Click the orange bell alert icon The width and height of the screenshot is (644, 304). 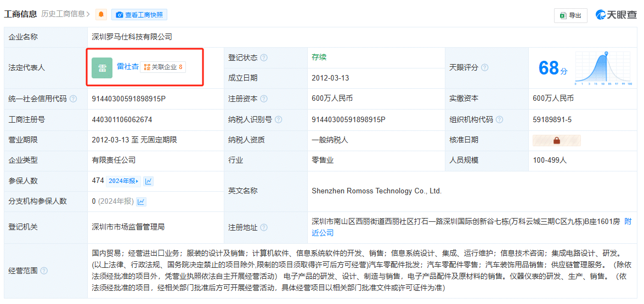click(x=101, y=15)
